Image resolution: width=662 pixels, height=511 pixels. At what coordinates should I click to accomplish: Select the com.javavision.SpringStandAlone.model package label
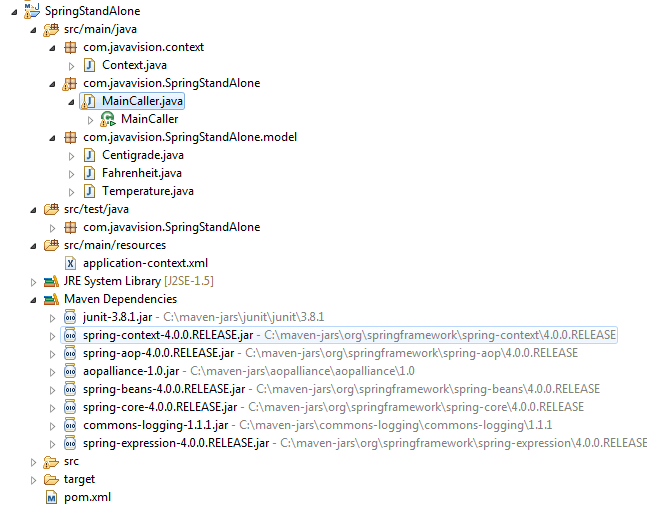pos(190,137)
